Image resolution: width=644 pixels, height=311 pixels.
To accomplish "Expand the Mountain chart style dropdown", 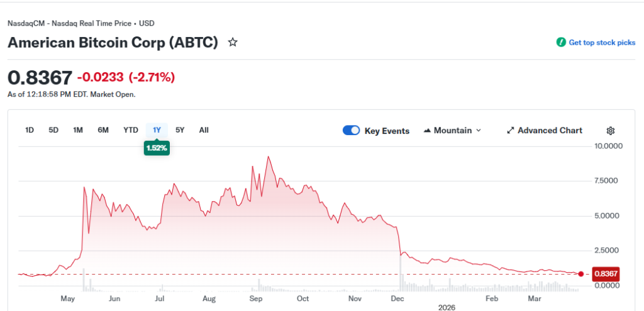I will pyautogui.click(x=478, y=131).
